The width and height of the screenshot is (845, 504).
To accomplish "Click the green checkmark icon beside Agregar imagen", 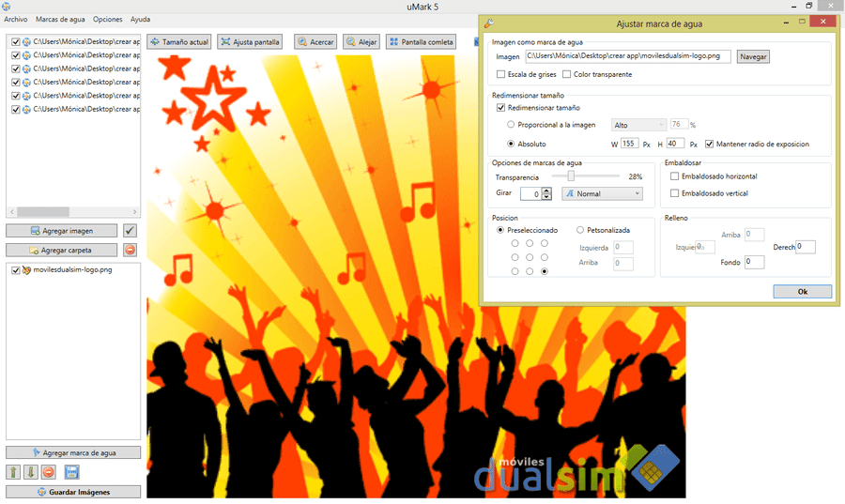I will 130,231.
